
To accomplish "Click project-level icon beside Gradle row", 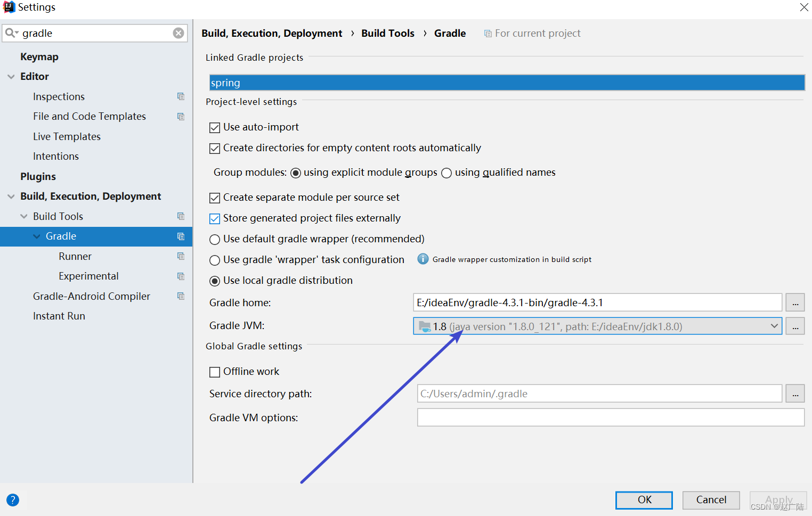I will click(181, 236).
